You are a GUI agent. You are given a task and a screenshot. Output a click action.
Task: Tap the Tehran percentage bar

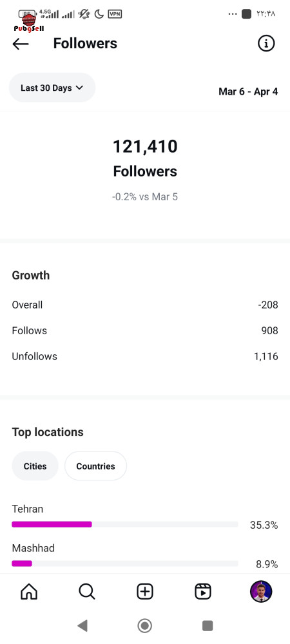point(125,524)
